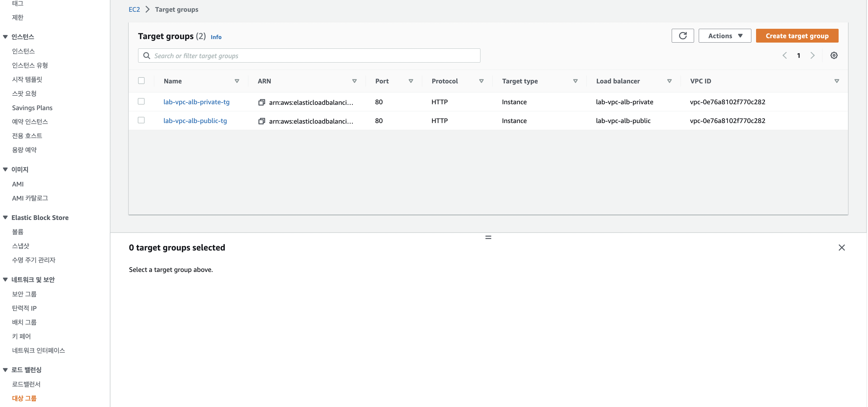Copy ARN of lab-vpc-alb-public-tg
The image size is (868, 407).
click(262, 121)
